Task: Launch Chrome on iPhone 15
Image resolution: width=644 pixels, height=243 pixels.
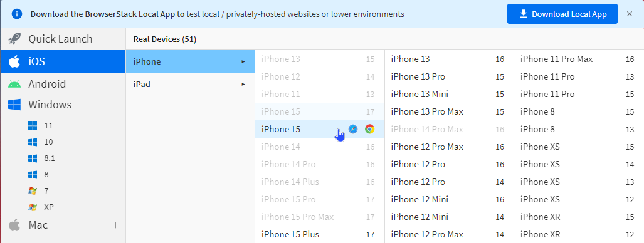Action: [x=369, y=129]
